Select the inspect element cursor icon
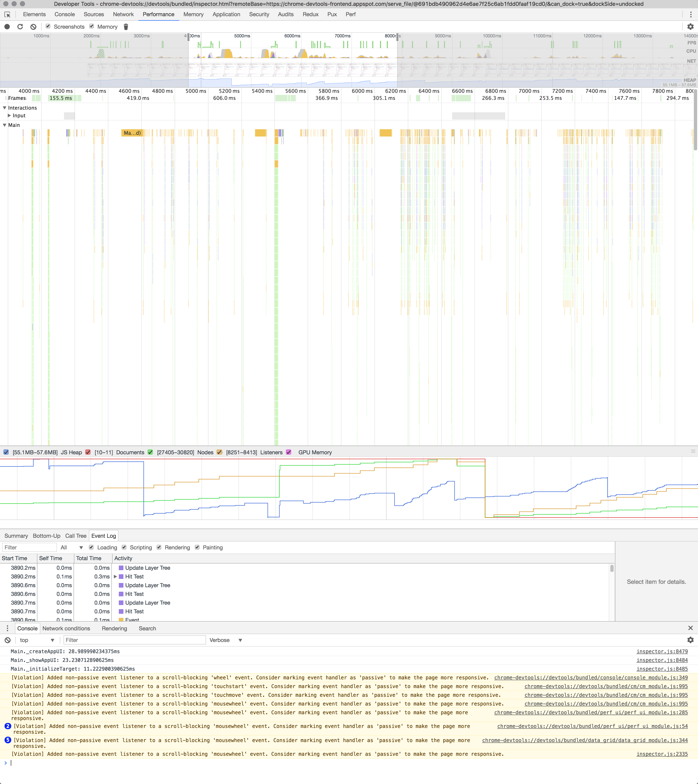Image resolution: width=698 pixels, height=784 pixels. click(x=7, y=14)
